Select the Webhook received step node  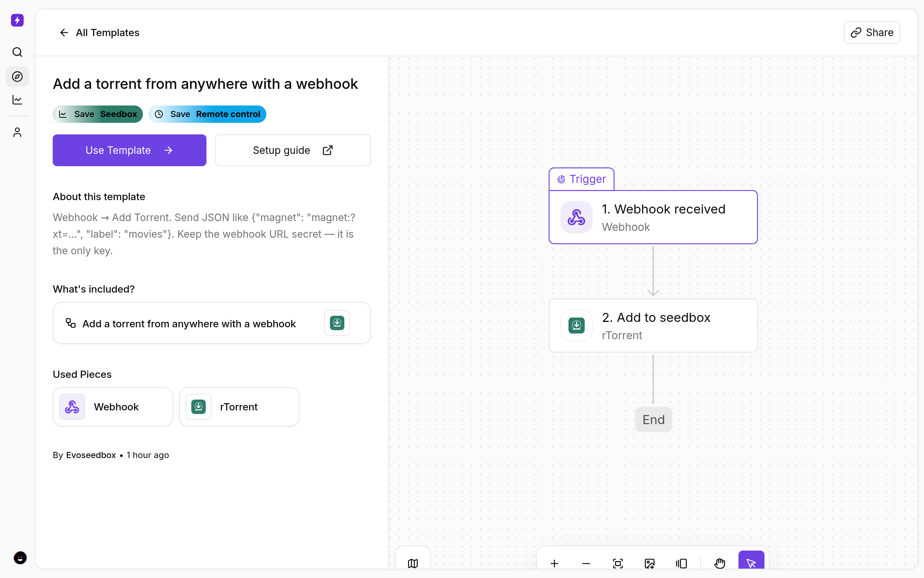(x=653, y=217)
